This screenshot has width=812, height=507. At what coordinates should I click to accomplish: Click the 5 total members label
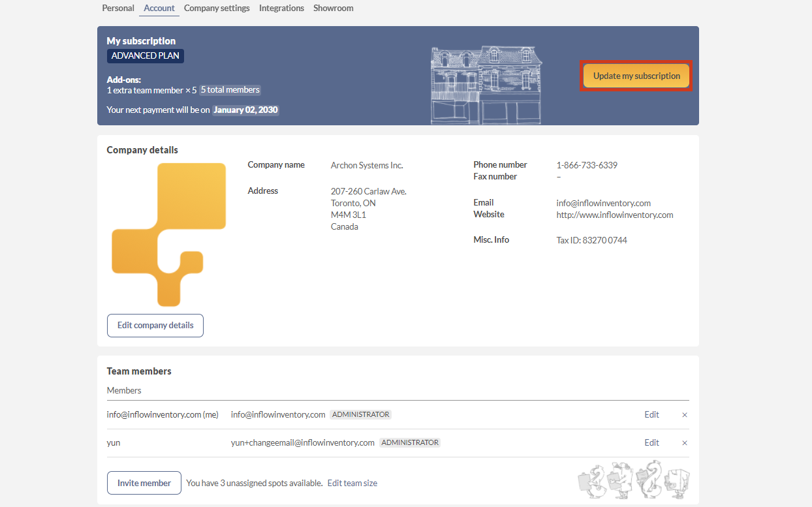[x=230, y=90]
